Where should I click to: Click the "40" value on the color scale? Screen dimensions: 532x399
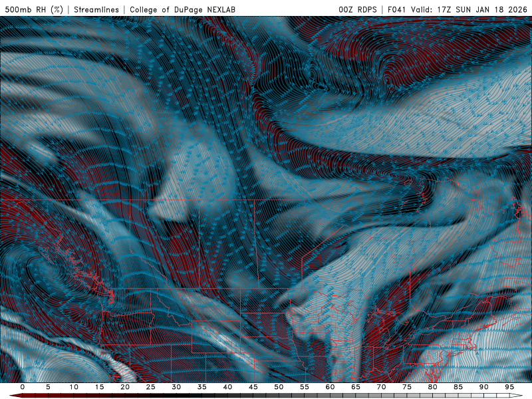[227, 387]
